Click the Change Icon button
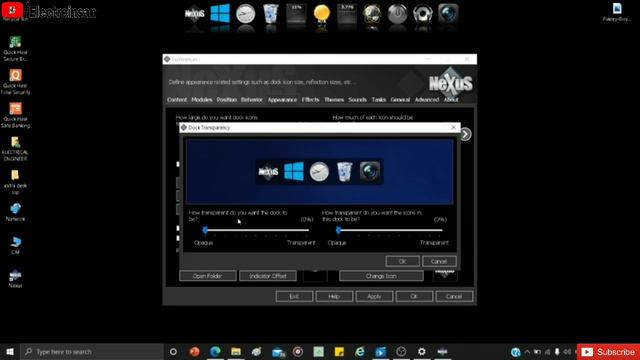640x360 pixels. point(381,276)
